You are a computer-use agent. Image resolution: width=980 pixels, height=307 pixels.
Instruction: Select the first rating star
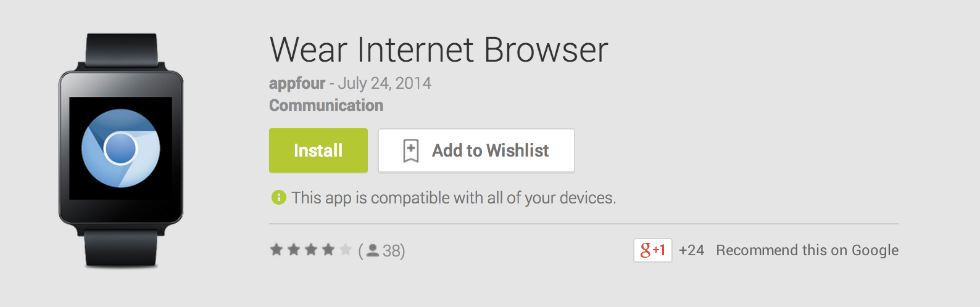click(276, 250)
